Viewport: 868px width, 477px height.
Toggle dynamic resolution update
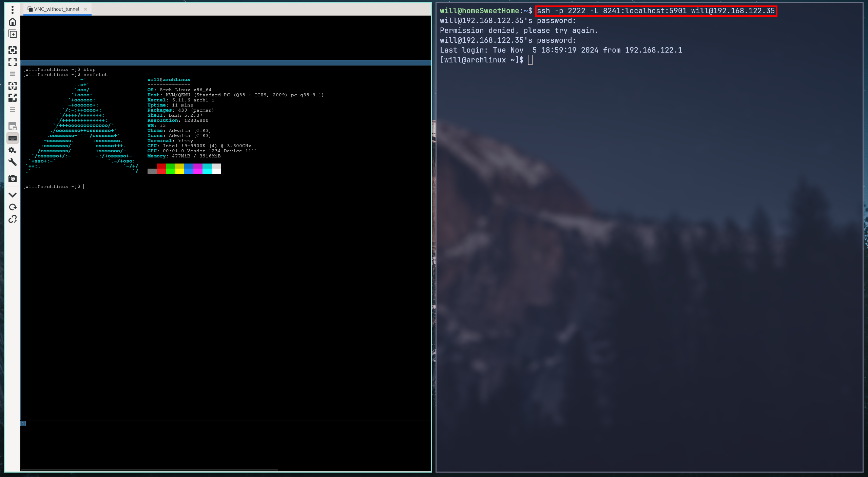tap(12, 86)
